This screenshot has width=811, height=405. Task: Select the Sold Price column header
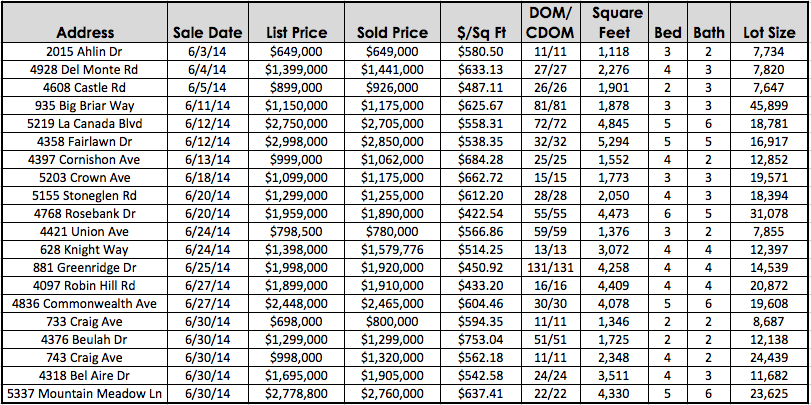click(x=393, y=23)
